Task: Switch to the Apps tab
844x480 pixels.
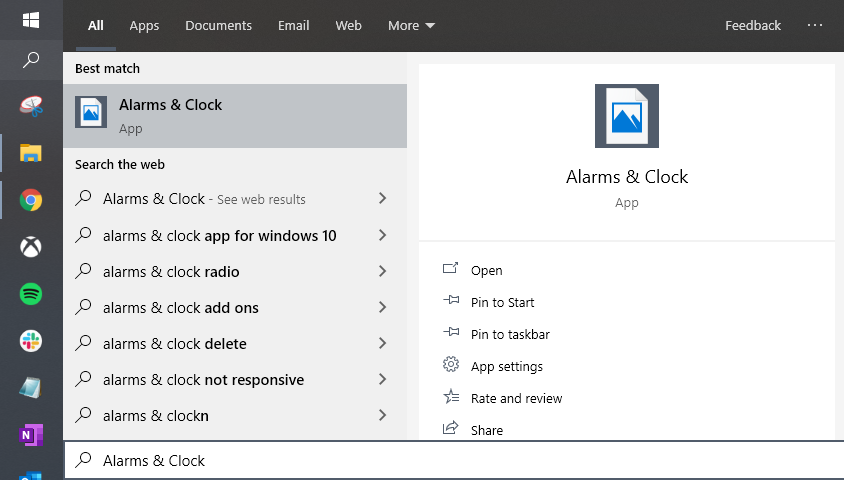Action: pyautogui.click(x=144, y=25)
